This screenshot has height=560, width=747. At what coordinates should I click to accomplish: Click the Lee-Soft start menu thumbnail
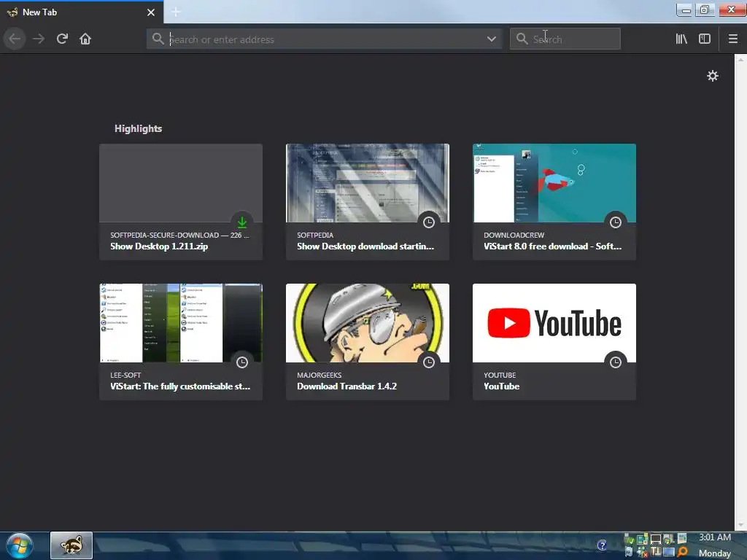tap(181, 323)
